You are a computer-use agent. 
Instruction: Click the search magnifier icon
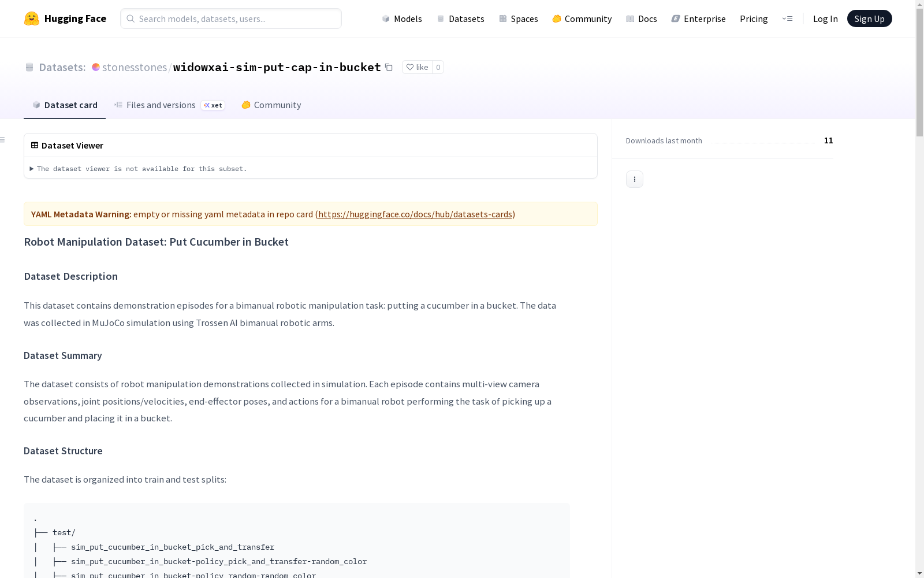[x=131, y=18]
